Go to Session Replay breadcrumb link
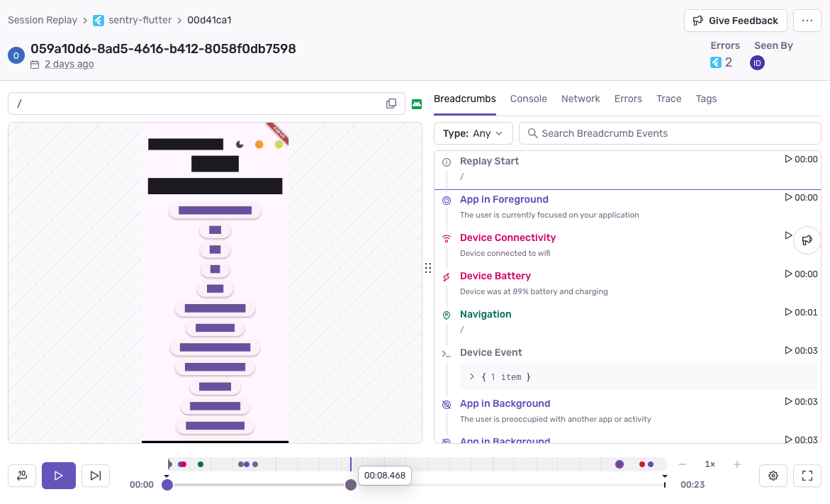This screenshot has width=830, height=504. click(43, 20)
